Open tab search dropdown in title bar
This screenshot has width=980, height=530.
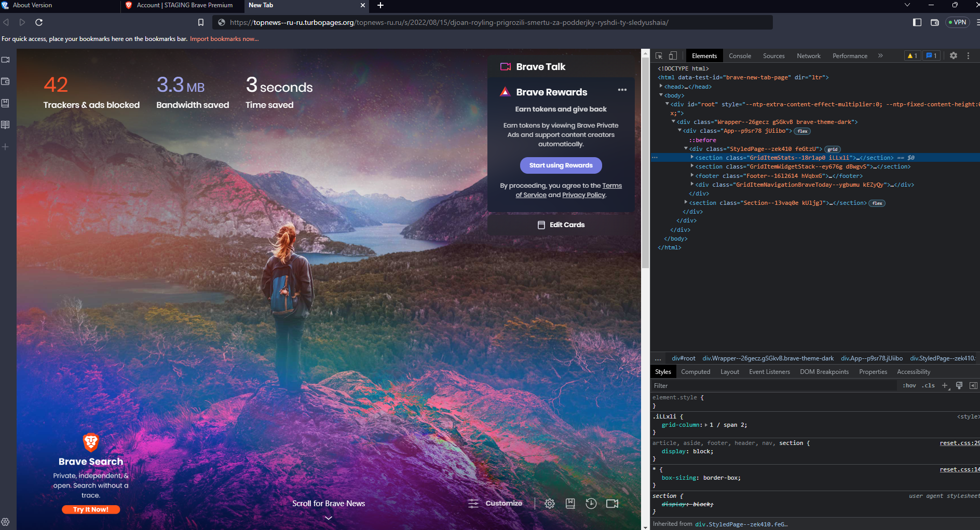[907, 5]
